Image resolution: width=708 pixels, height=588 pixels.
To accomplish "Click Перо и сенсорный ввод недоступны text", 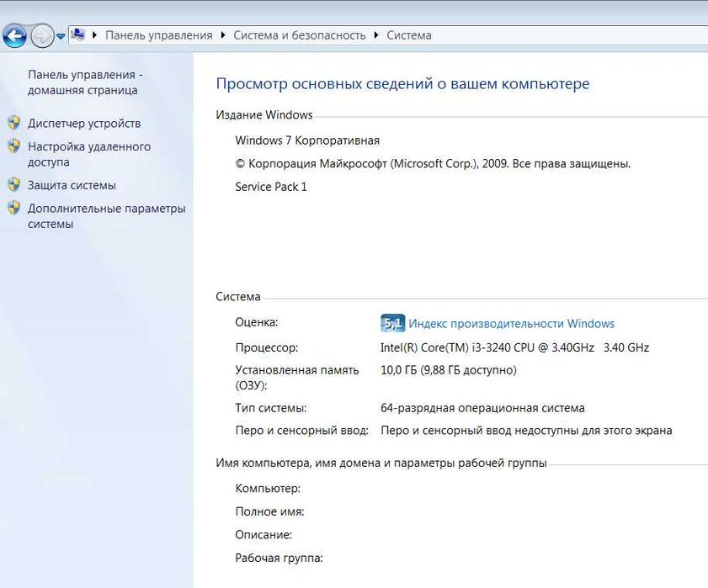I will (526, 431).
